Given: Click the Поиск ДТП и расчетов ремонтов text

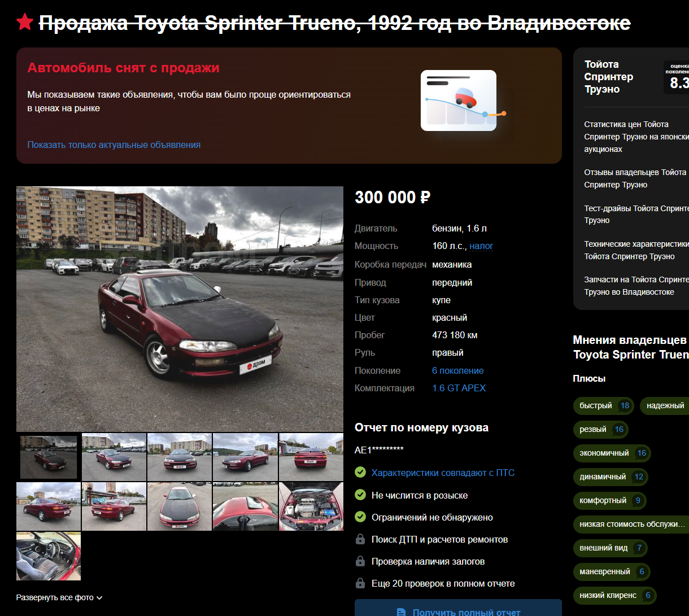Looking at the screenshot, I should [439, 540].
